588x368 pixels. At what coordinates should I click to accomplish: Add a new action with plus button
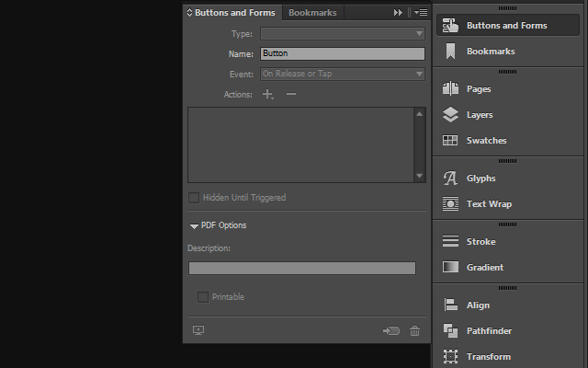tap(267, 94)
